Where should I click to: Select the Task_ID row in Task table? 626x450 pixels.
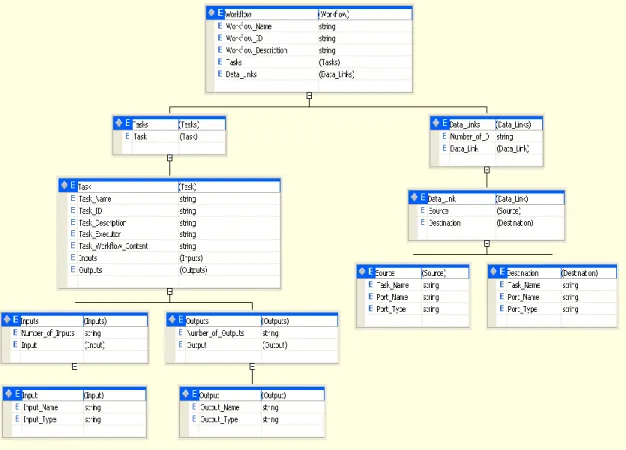pos(174,211)
